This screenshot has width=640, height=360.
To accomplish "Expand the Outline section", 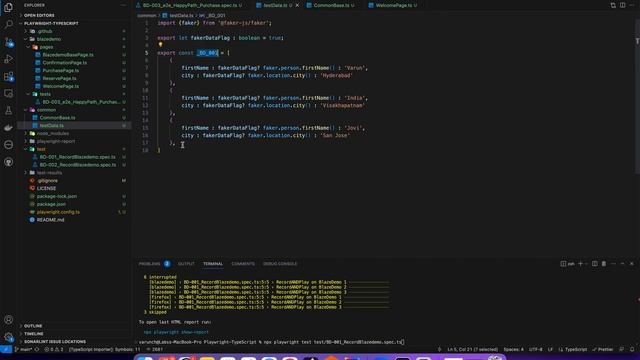I will [33, 326].
